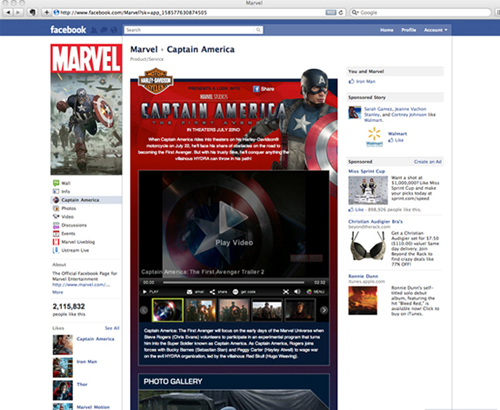The height and width of the screenshot is (410, 500).
Task: Reload the page with the refresh icon
Action: click(341, 13)
